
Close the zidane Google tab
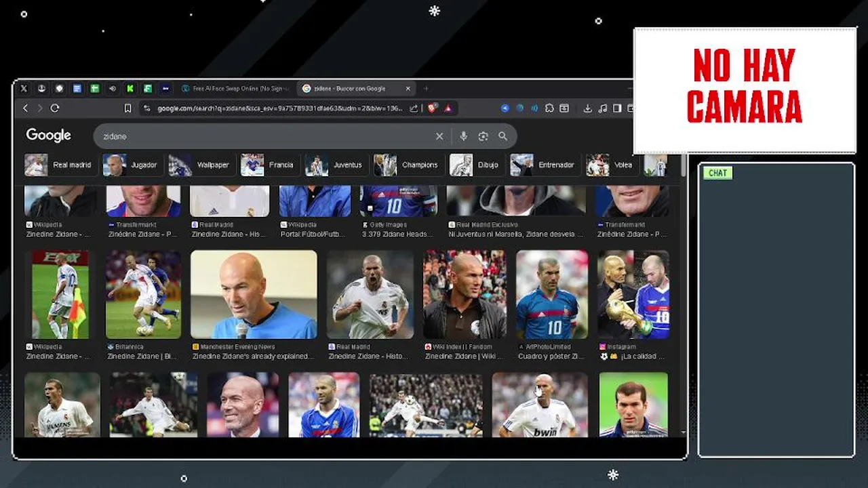[408, 89]
